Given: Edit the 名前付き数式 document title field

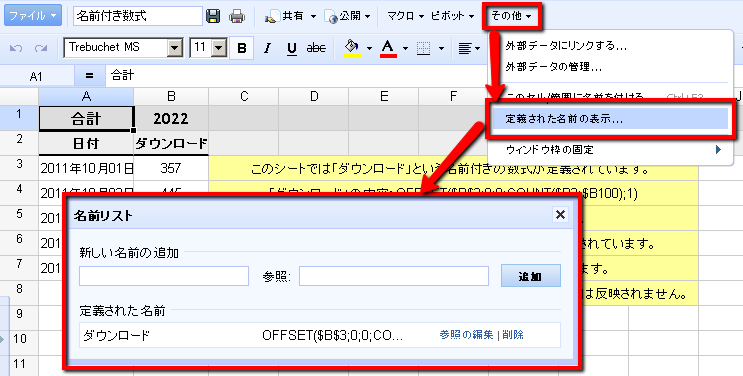Looking at the screenshot, I should (138, 16).
